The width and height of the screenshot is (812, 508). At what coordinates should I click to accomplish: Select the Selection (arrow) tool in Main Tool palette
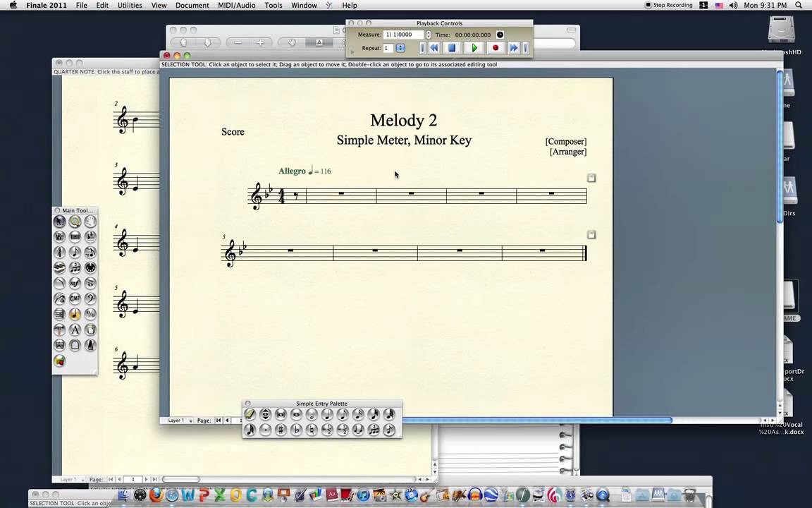coord(59,222)
